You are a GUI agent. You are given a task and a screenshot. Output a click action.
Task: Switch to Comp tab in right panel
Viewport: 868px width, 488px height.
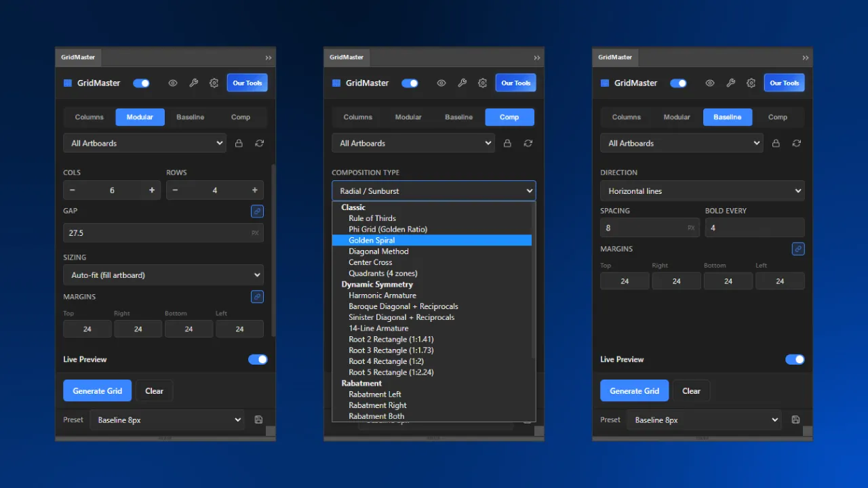778,117
